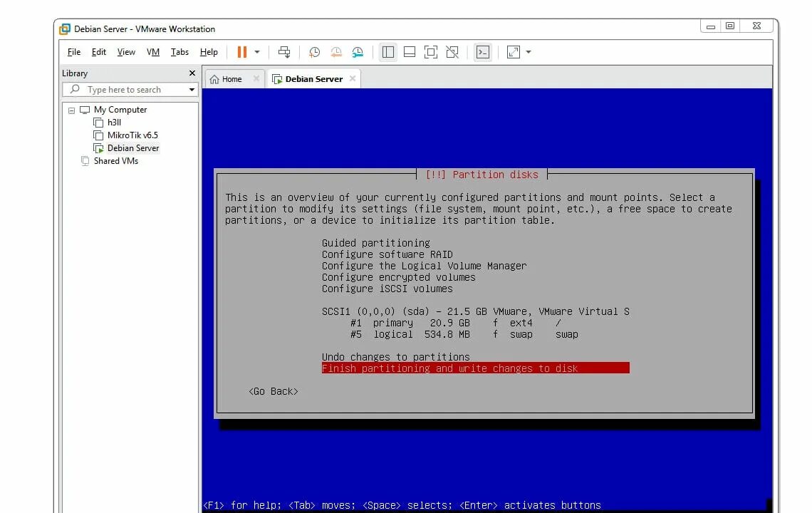Click the Library search input field
This screenshot has width=812, height=513.
click(121, 89)
